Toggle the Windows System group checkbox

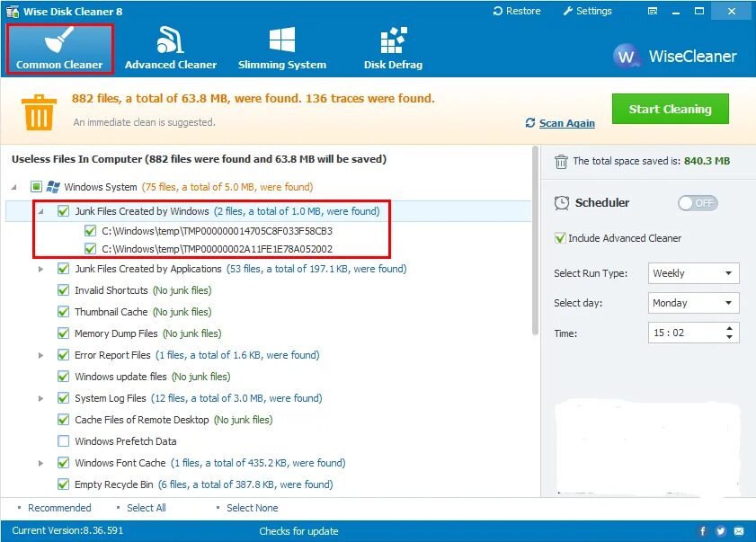[x=36, y=187]
